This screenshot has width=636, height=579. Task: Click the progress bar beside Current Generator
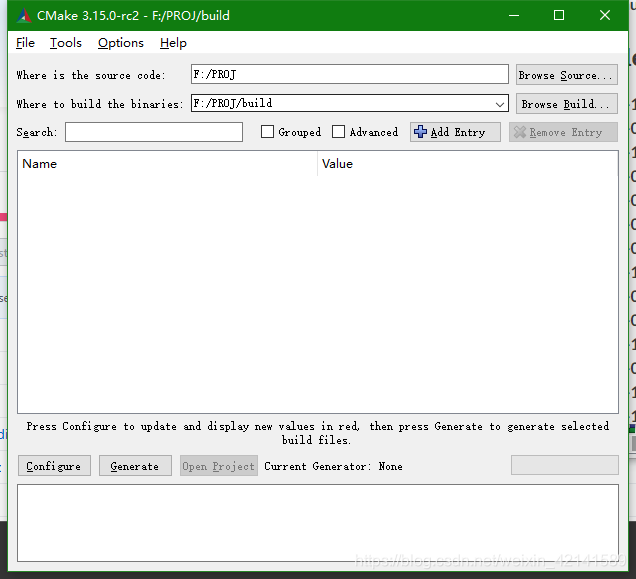coord(565,465)
